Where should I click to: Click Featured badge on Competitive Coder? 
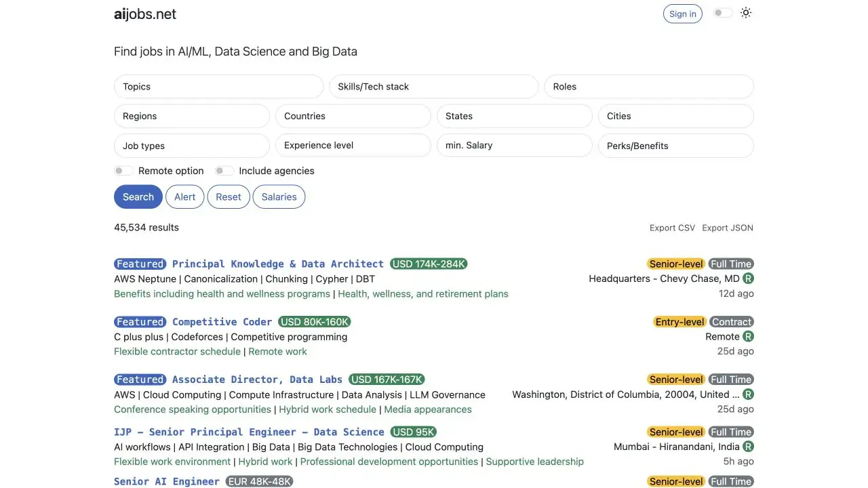[140, 322]
